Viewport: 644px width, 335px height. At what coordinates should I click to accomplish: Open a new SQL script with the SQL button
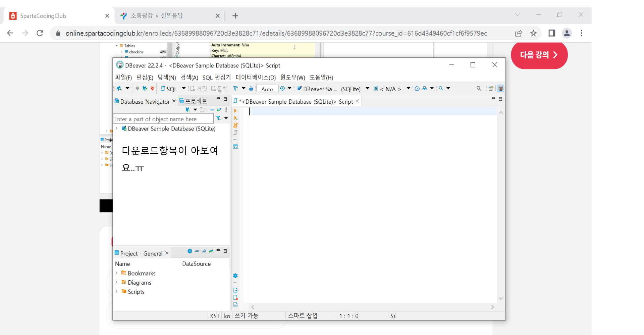click(169, 89)
